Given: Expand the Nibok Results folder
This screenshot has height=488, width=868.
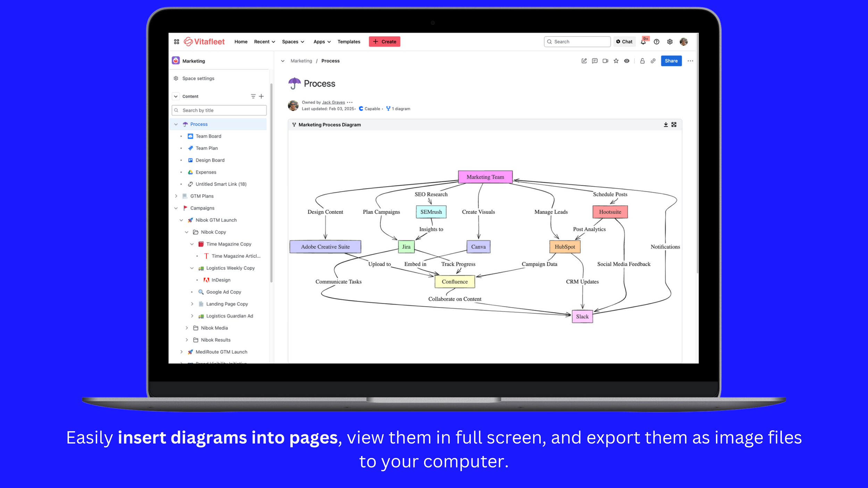Looking at the screenshot, I should point(187,340).
